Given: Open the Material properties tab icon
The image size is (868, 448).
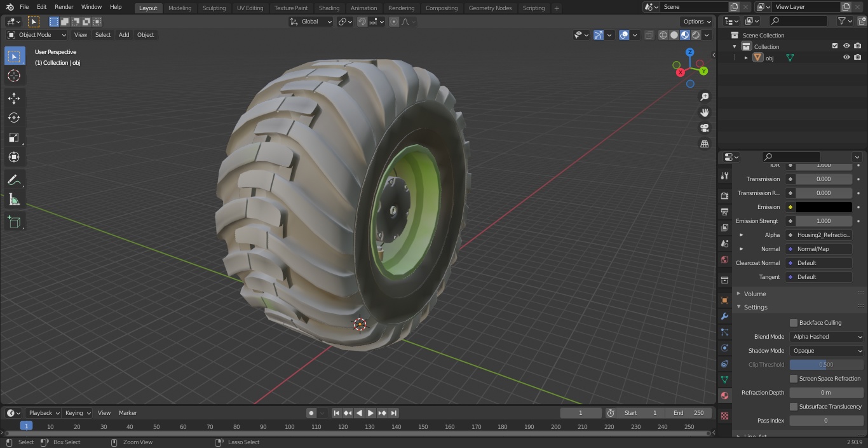Looking at the screenshot, I should 724,395.
